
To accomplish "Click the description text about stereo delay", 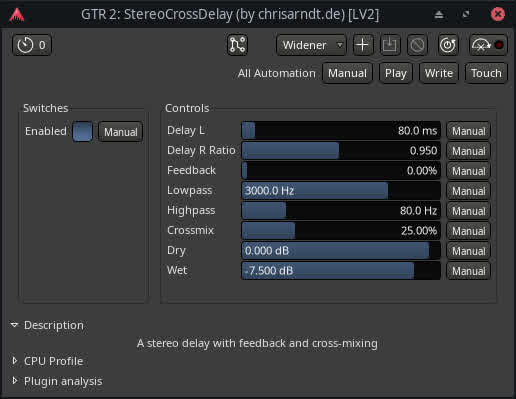I will click(257, 343).
